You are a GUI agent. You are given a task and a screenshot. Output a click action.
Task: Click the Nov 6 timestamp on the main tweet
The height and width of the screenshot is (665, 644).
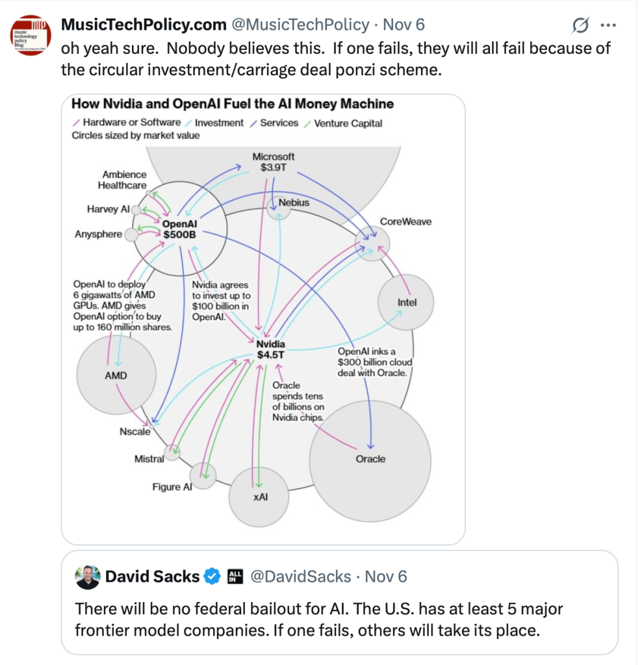[x=404, y=25]
